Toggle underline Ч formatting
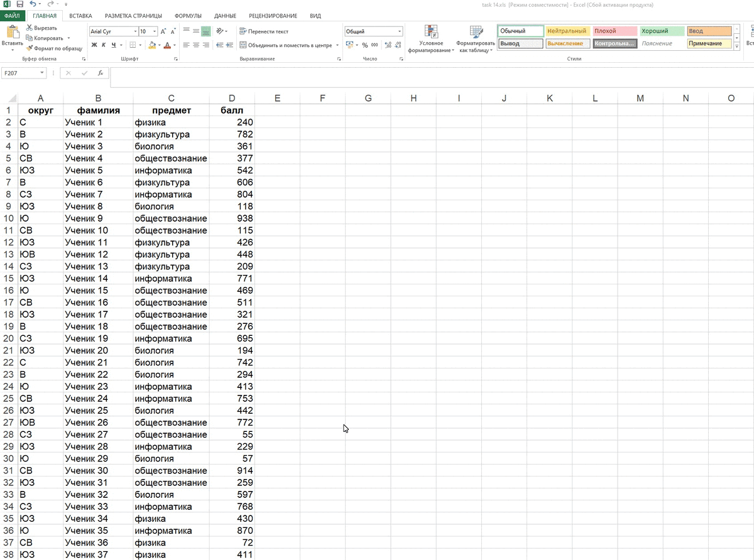The image size is (754, 560). (x=114, y=45)
